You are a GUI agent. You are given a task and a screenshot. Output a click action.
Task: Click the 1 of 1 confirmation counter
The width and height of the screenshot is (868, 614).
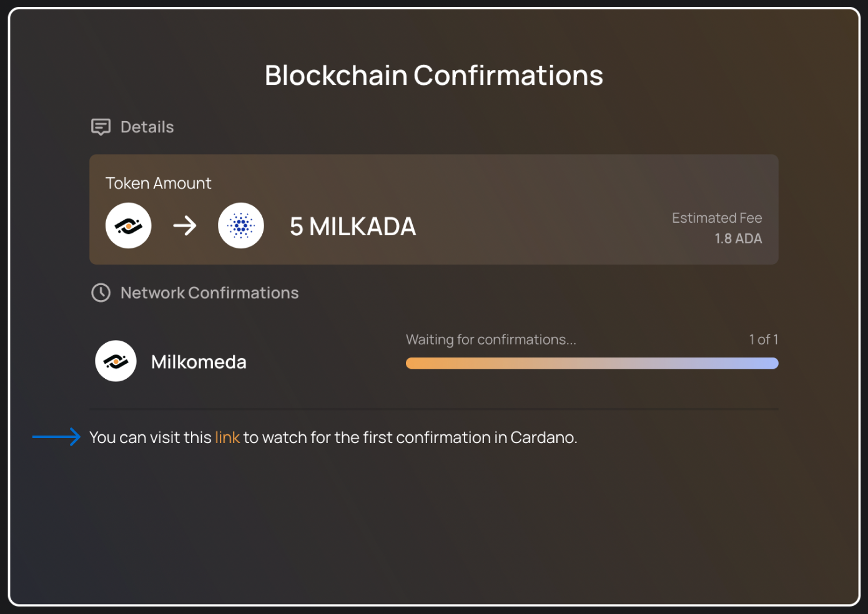coord(764,339)
